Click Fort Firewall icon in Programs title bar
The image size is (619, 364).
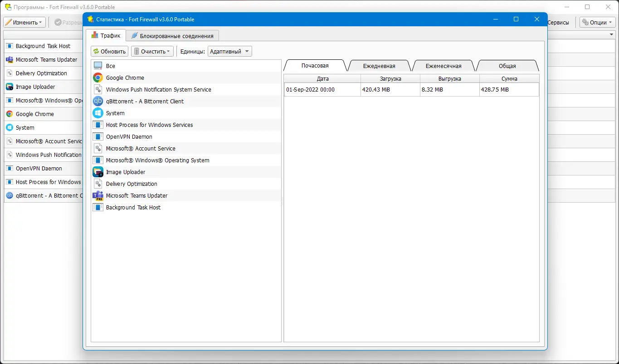coord(8,7)
